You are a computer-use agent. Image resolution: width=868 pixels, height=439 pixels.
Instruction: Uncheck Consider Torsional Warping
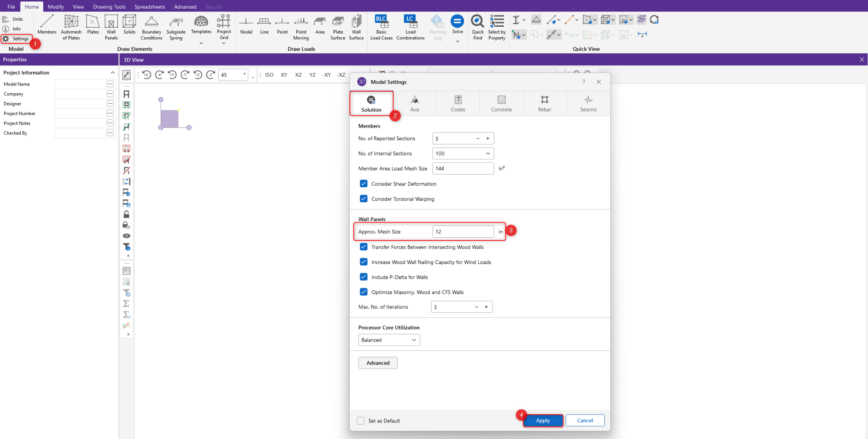pyautogui.click(x=364, y=198)
